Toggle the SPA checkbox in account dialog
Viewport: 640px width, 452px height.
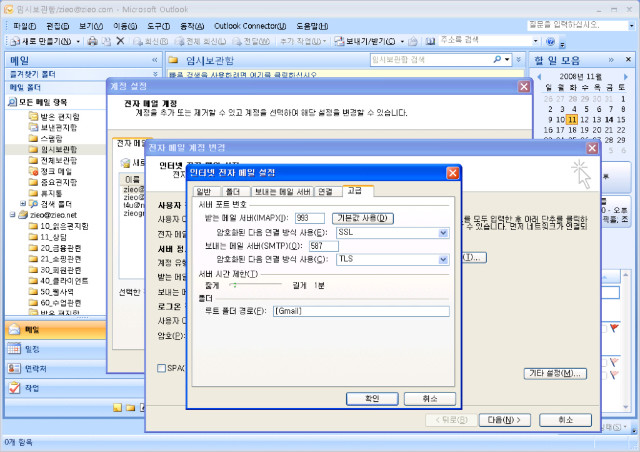click(161, 368)
